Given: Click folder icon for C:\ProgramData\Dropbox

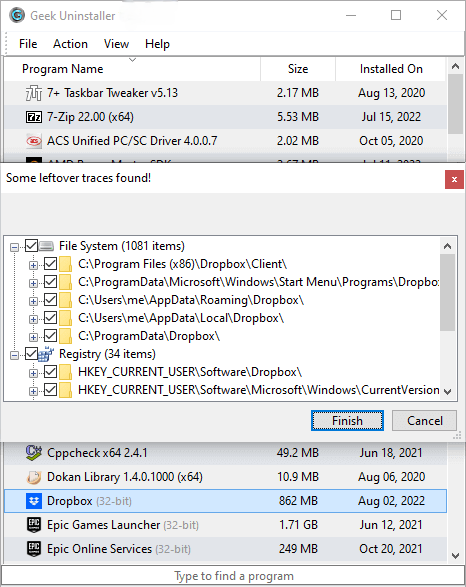Looking at the screenshot, I should (66, 336).
